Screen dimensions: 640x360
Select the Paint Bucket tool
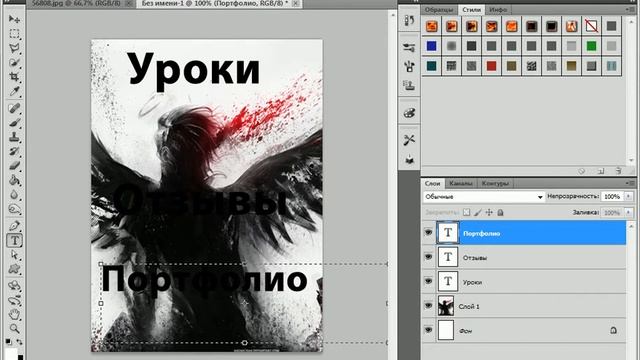(x=14, y=180)
